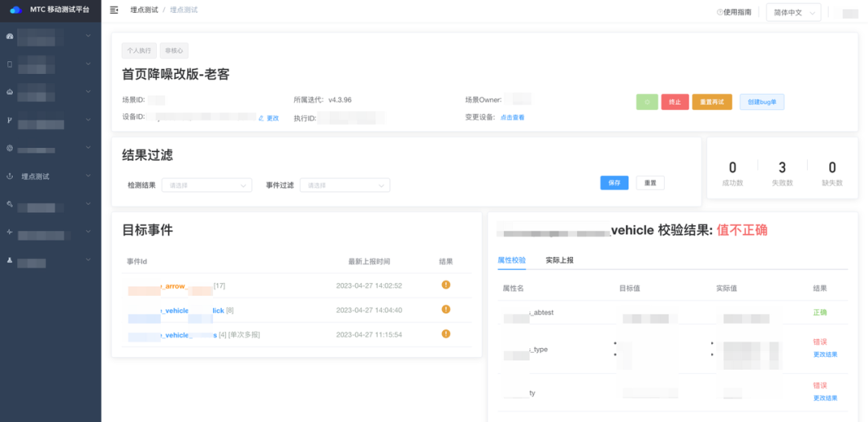This screenshot has height=422, width=868.
Task: Click the 个人执行 tag
Action: [x=139, y=51]
